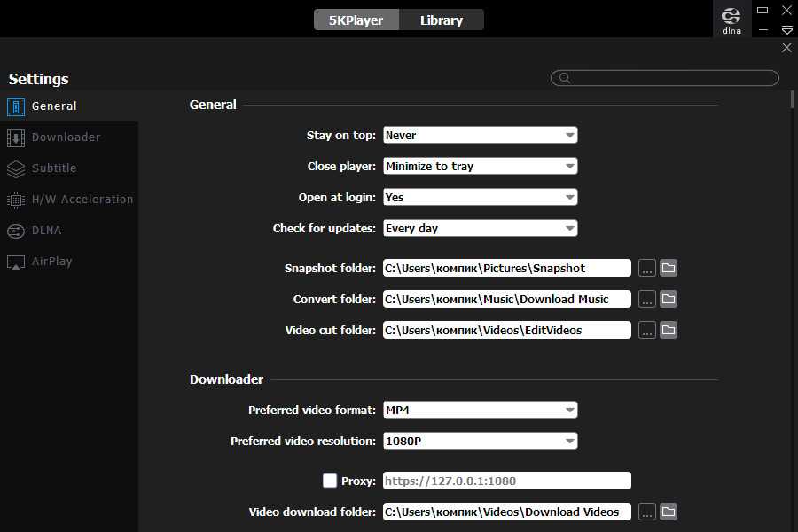Viewport: 798px width, 532px height.
Task: Close the Settings panel
Action: [x=786, y=48]
